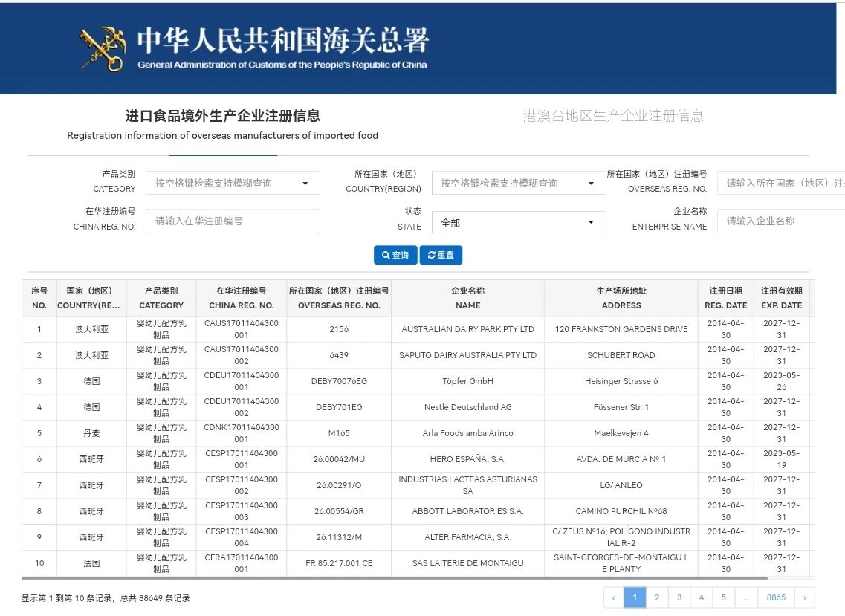The image size is (845, 616).
Task: Select the 进口食品境外生产企业注册信息 tab
Action: tap(222, 116)
